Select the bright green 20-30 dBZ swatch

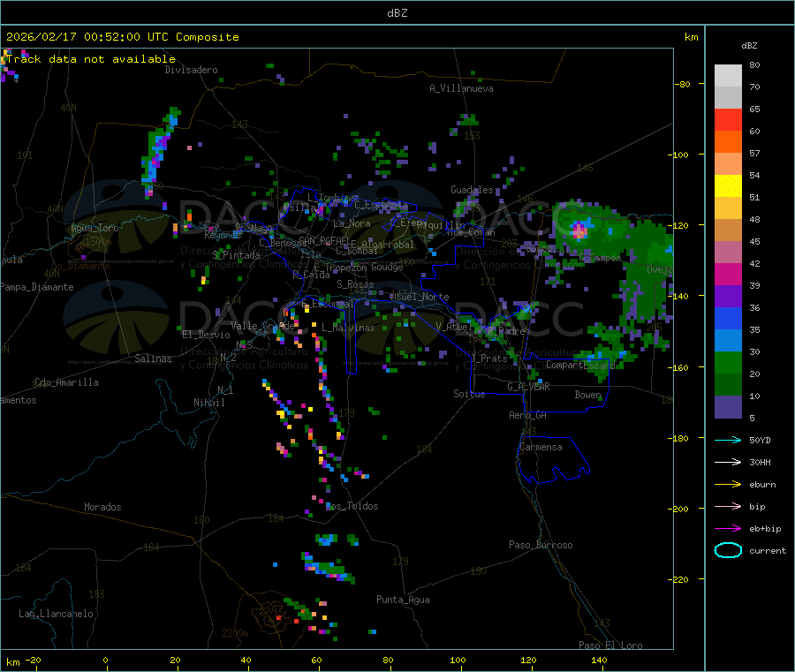728,362
